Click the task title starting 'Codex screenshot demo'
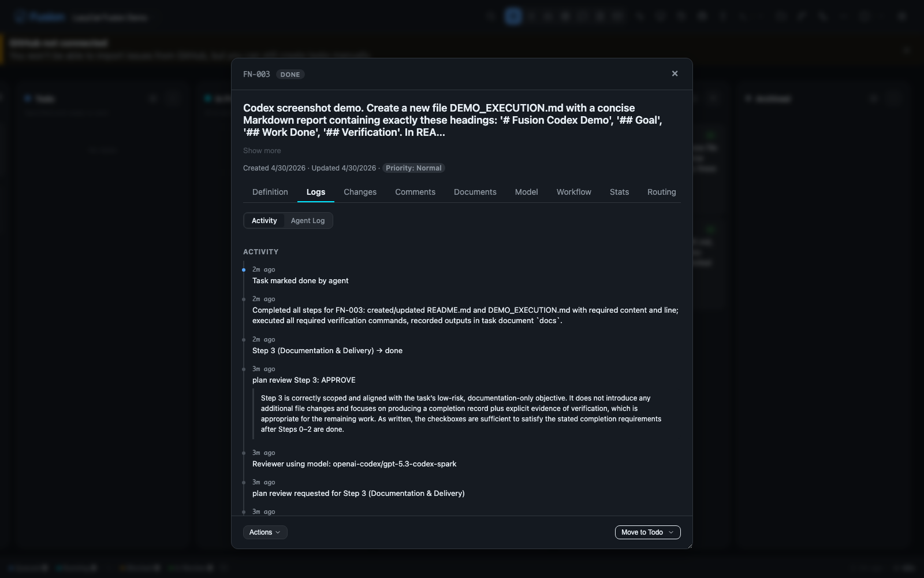The height and width of the screenshot is (578, 924). click(x=453, y=120)
